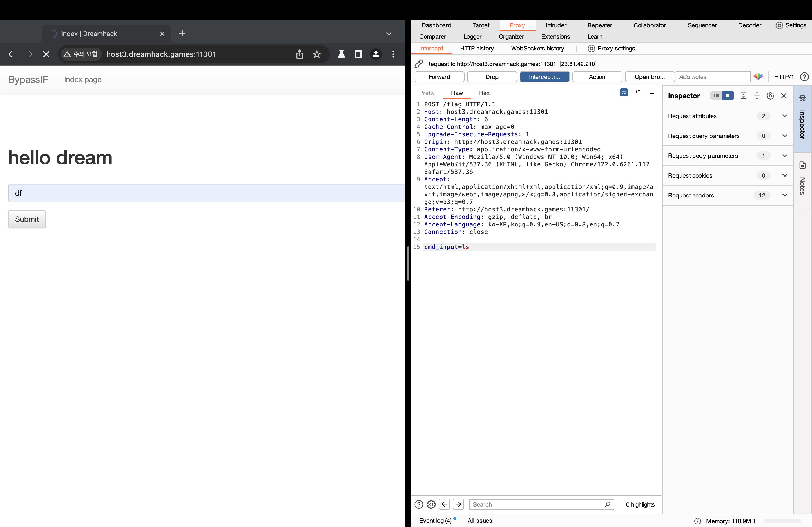Select Inspector left layout toggle
Viewport: 812px width, 527px height.
tap(716, 96)
